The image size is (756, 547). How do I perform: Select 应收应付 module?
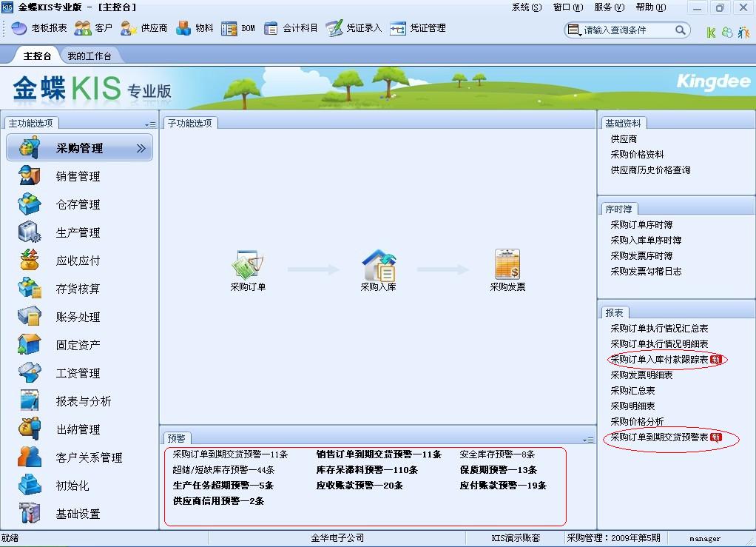tap(78, 261)
